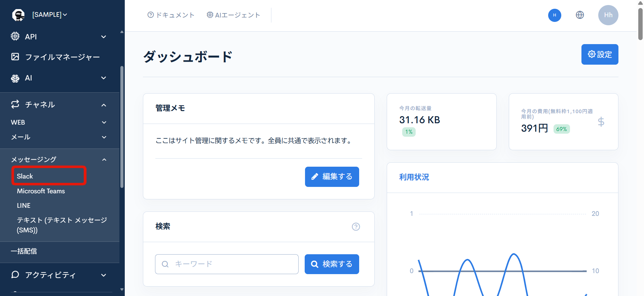This screenshot has width=644, height=296.
Task: Click the 391円 cost value
Action: [x=534, y=128]
